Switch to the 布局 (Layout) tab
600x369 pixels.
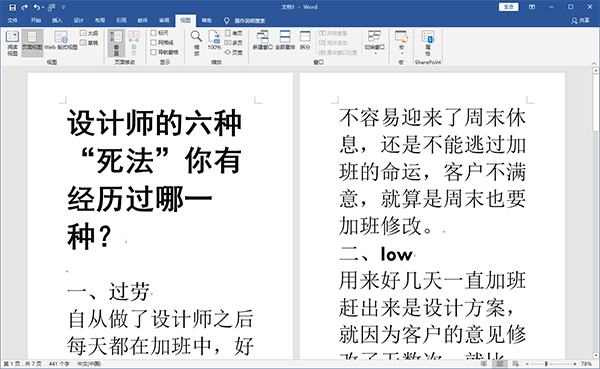click(x=100, y=21)
